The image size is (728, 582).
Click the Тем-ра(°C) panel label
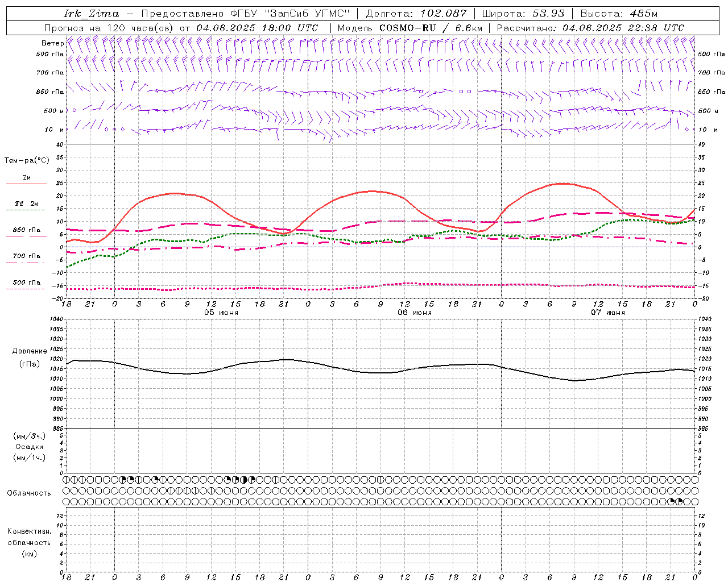[x=27, y=161]
